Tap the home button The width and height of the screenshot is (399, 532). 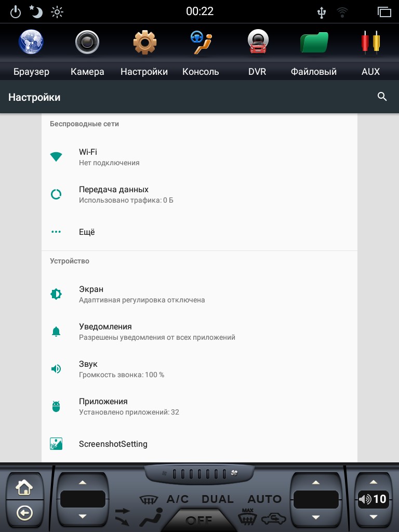(x=24, y=487)
